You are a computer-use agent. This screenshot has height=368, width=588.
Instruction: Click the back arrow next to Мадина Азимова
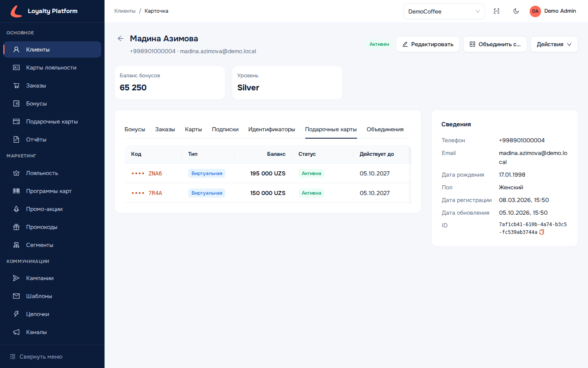120,38
